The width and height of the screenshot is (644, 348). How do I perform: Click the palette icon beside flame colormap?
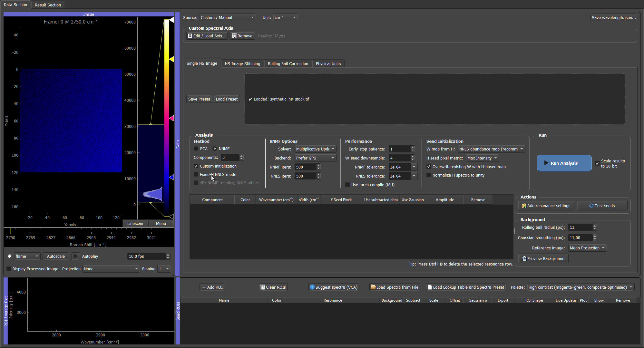click(x=10, y=256)
